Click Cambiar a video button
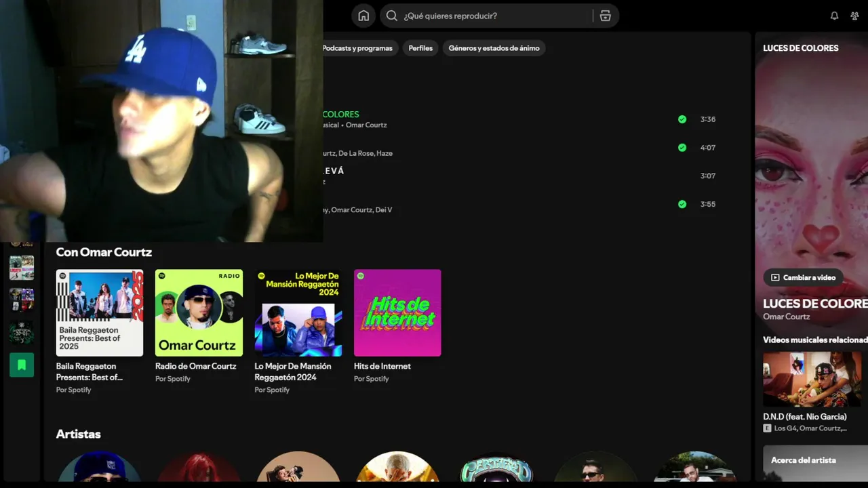Screen dimensions: 868x488 [x=803, y=277]
